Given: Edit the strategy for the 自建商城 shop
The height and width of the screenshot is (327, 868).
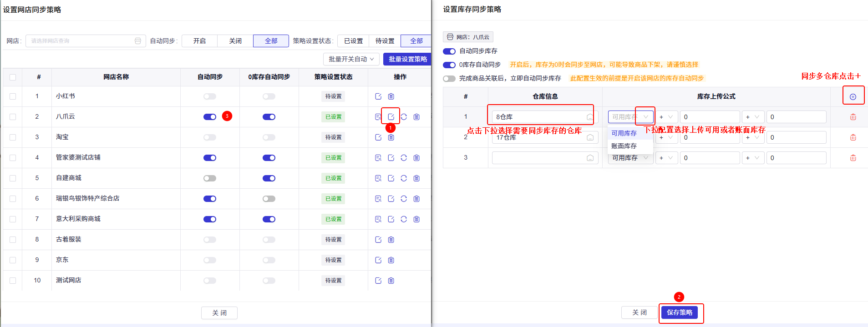Looking at the screenshot, I should [x=391, y=178].
